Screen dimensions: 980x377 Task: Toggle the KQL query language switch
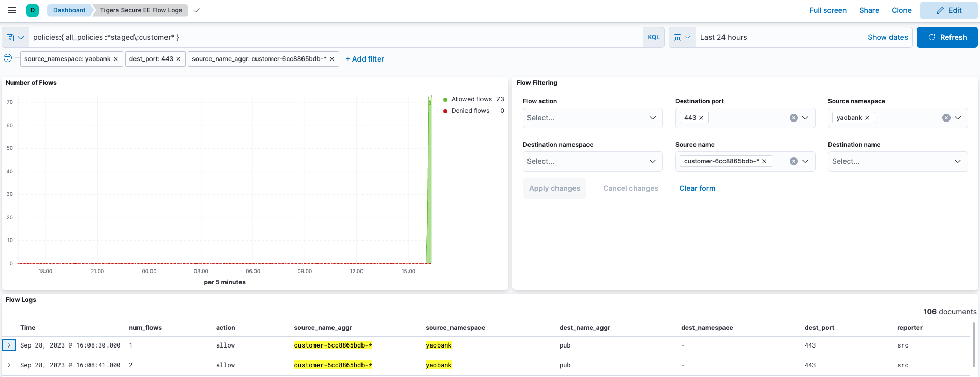654,37
